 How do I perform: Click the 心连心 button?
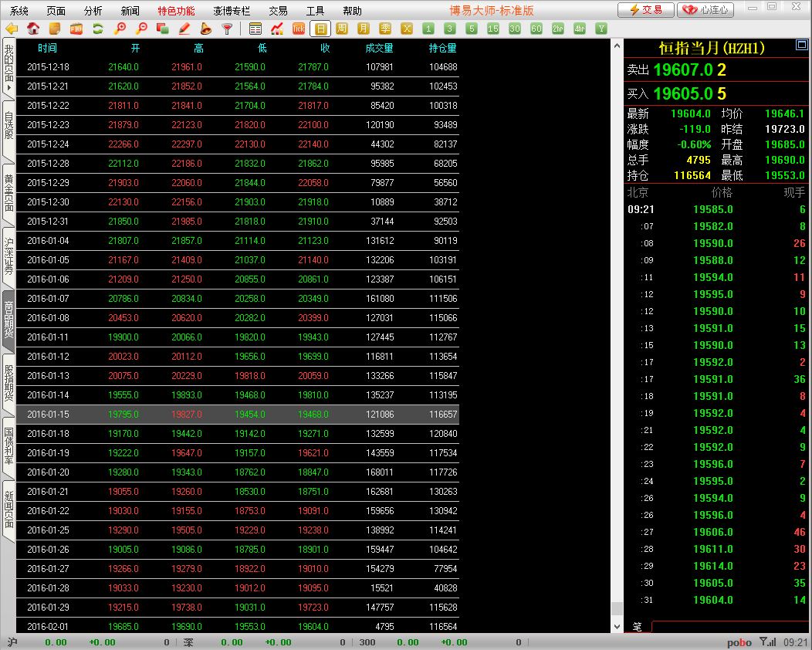tap(705, 10)
